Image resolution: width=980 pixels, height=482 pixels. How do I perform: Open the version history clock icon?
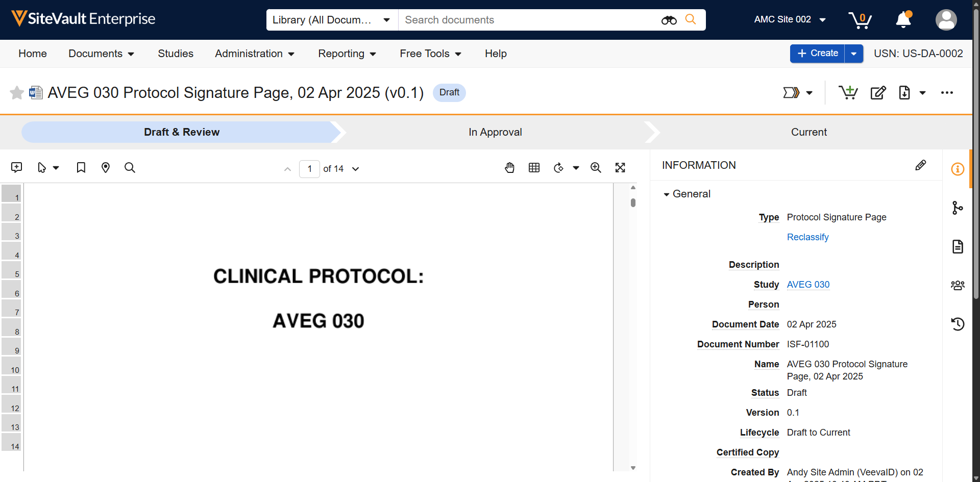(958, 324)
